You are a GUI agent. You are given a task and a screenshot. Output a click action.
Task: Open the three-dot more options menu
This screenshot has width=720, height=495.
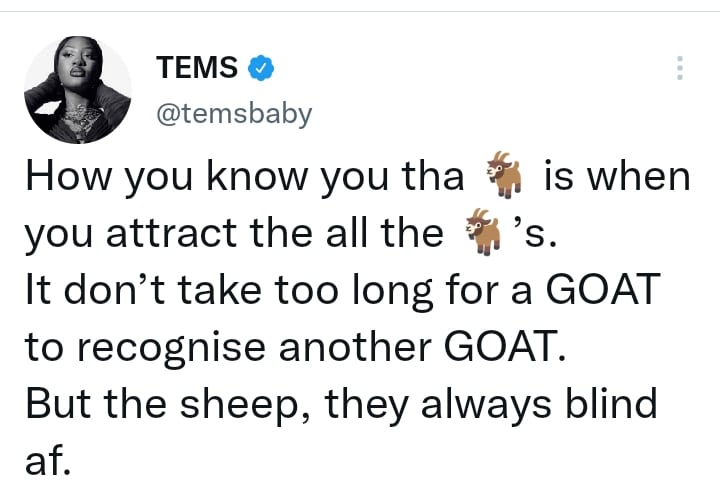click(x=680, y=68)
